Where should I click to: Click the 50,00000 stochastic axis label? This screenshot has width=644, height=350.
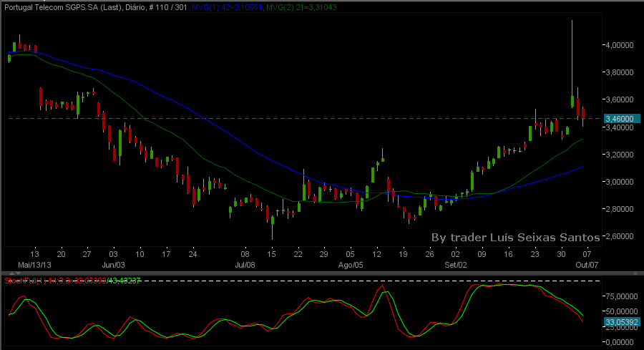click(621, 311)
